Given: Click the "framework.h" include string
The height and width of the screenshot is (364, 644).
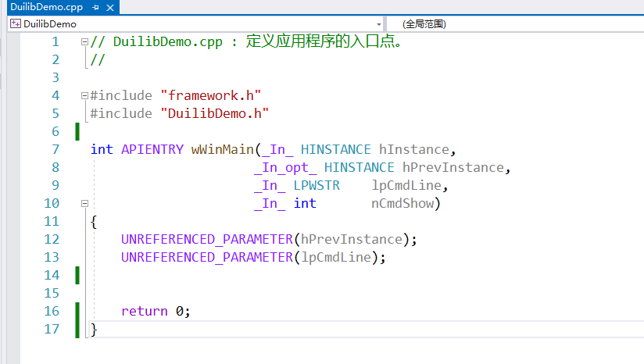Looking at the screenshot, I should (211, 95).
